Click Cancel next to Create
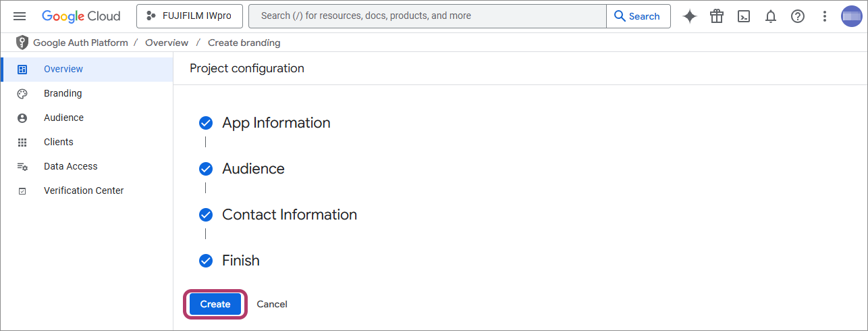The width and height of the screenshot is (868, 331). [x=272, y=304]
